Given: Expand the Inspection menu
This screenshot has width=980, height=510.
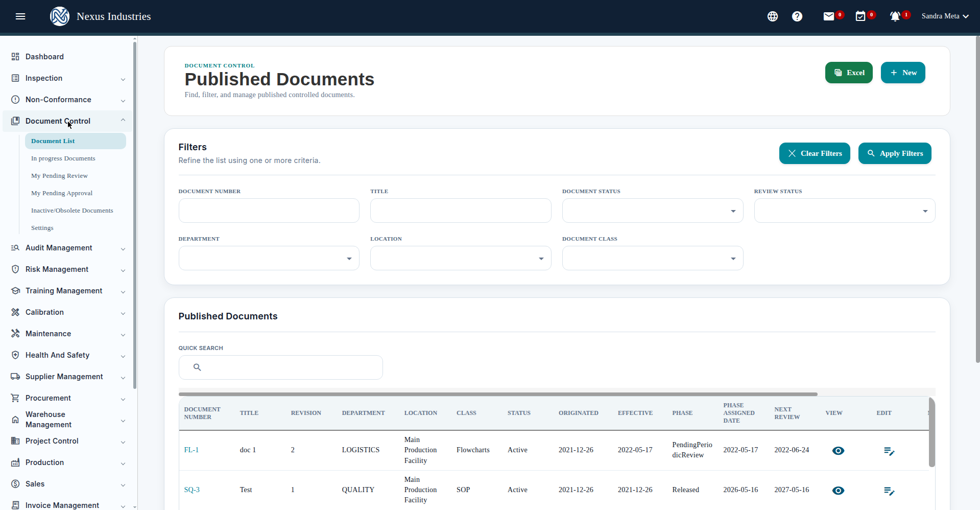Looking at the screenshot, I should [x=67, y=78].
